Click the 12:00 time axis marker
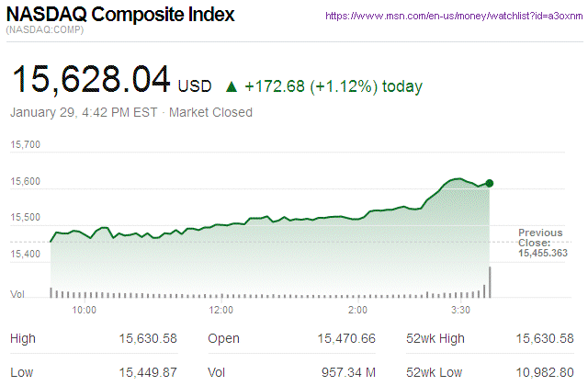Screen dimensions: 588x386 tap(221, 310)
